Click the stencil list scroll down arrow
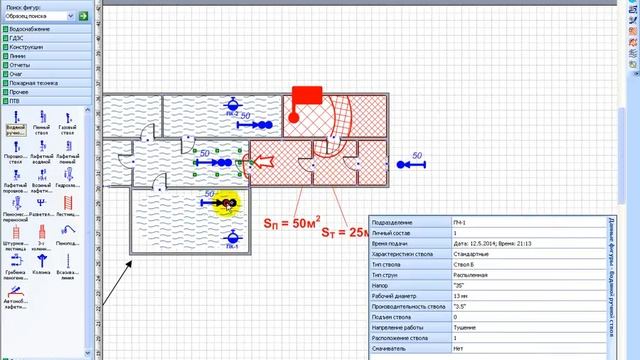The width and height of the screenshot is (640, 360). pyautogui.click(x=87, y=353)
